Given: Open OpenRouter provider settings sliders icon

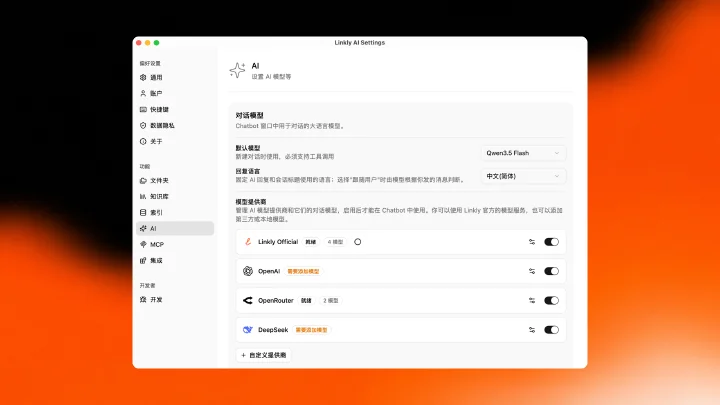Looking at the screenshot, I should 532,301.
